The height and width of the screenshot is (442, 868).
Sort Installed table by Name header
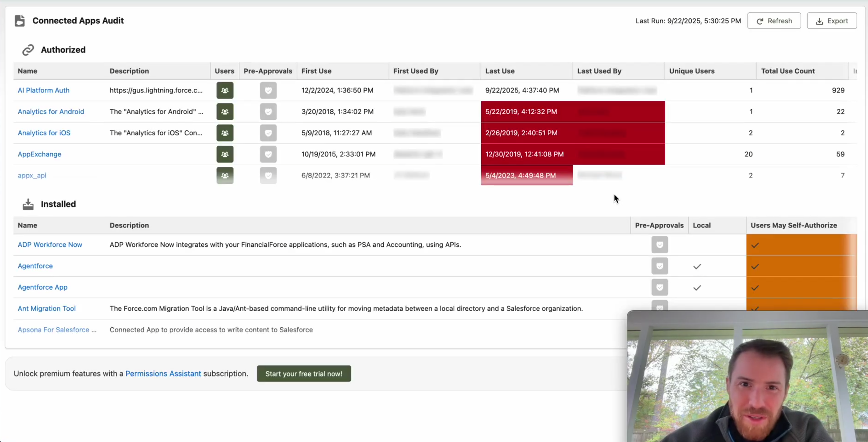click(27, 225)
